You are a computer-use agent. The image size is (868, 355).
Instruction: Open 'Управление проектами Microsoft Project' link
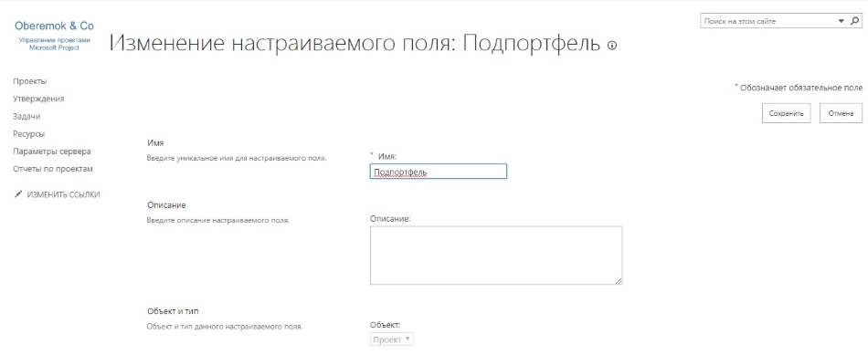[x=54, y=44]
